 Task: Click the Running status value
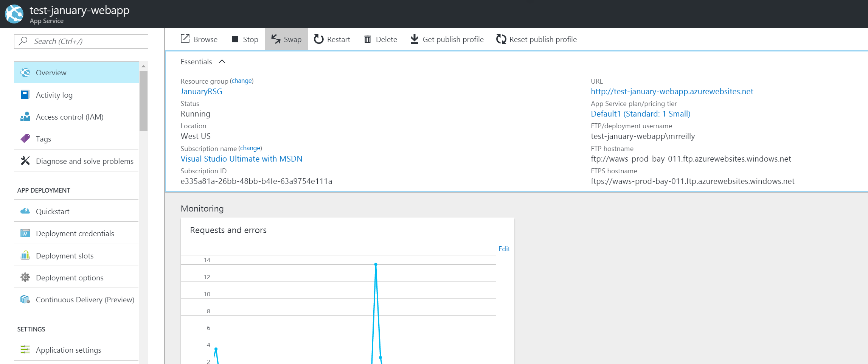[195, 114]
